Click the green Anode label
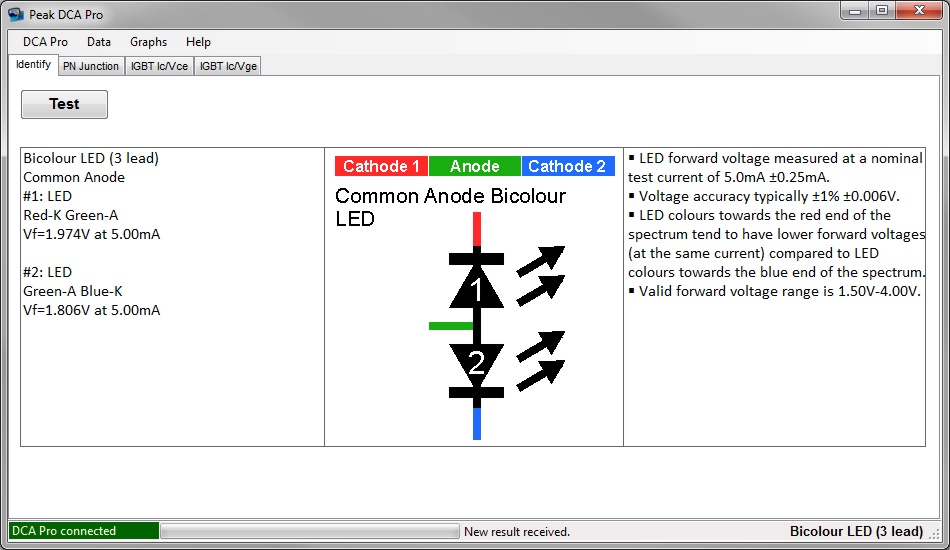The height and width of the screenshot is (550, 950). pyautogui.click(x=474, y=166)
